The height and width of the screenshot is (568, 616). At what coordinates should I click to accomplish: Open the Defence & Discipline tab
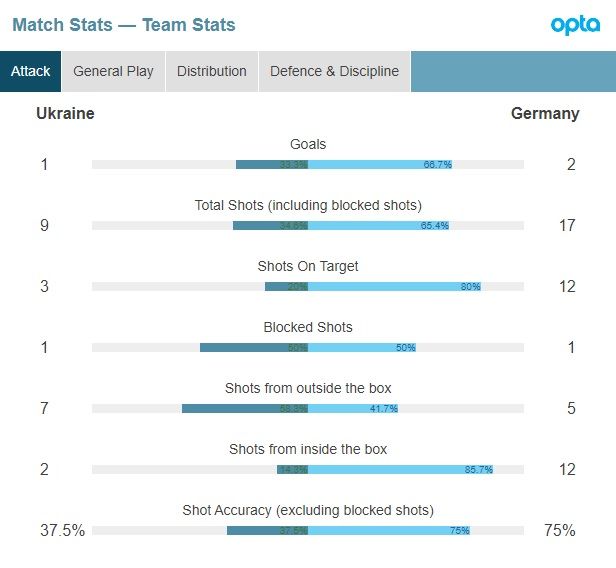tap(334, 71)
